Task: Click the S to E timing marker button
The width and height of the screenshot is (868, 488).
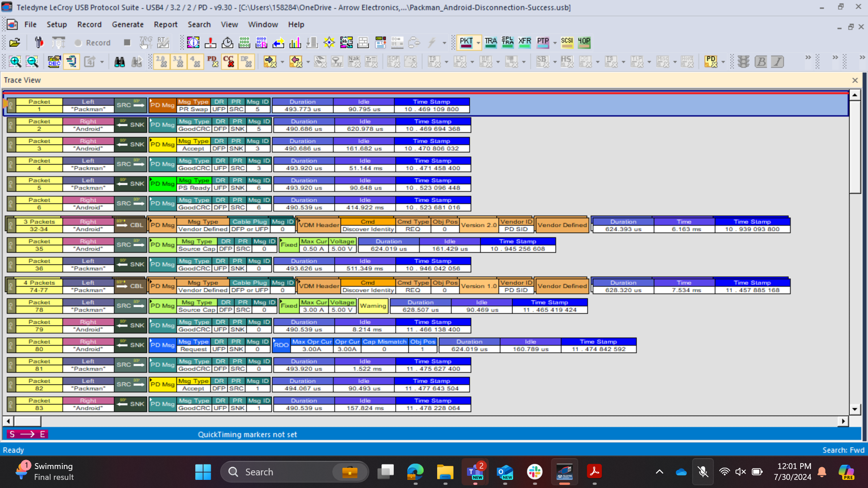Action: [27, 434]
